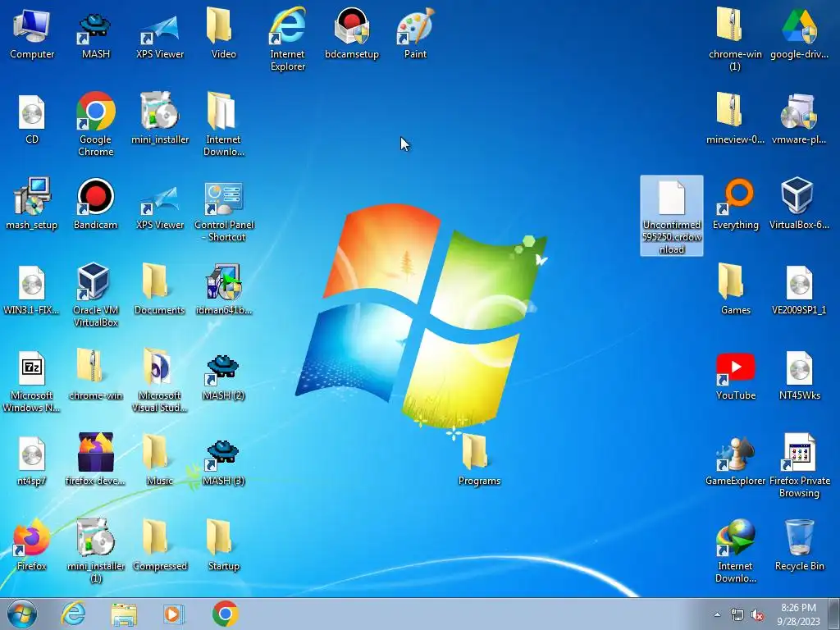Select the mash_setup installer

(x=32, y=204)
